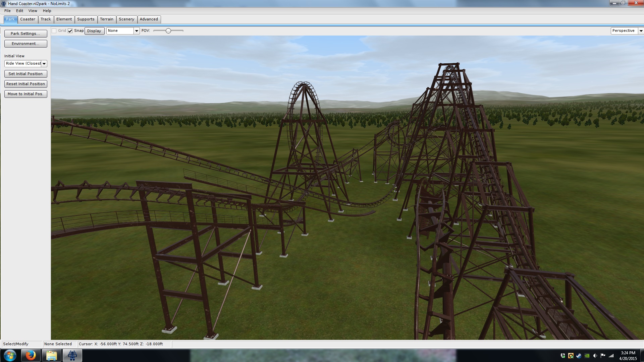Click the Park Settings button
Screen dimensions: 644x362
point(25,34)
